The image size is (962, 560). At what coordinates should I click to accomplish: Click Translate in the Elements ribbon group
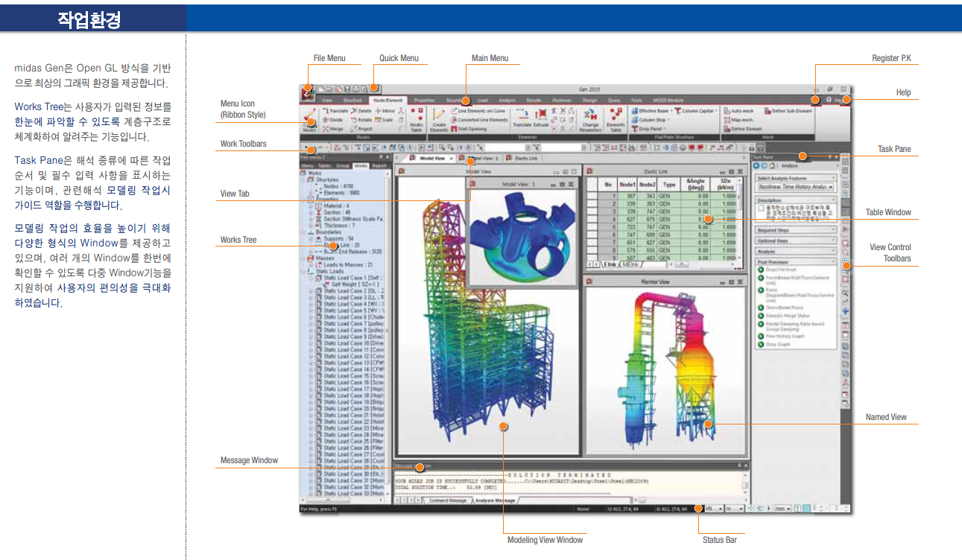[522, 118]
